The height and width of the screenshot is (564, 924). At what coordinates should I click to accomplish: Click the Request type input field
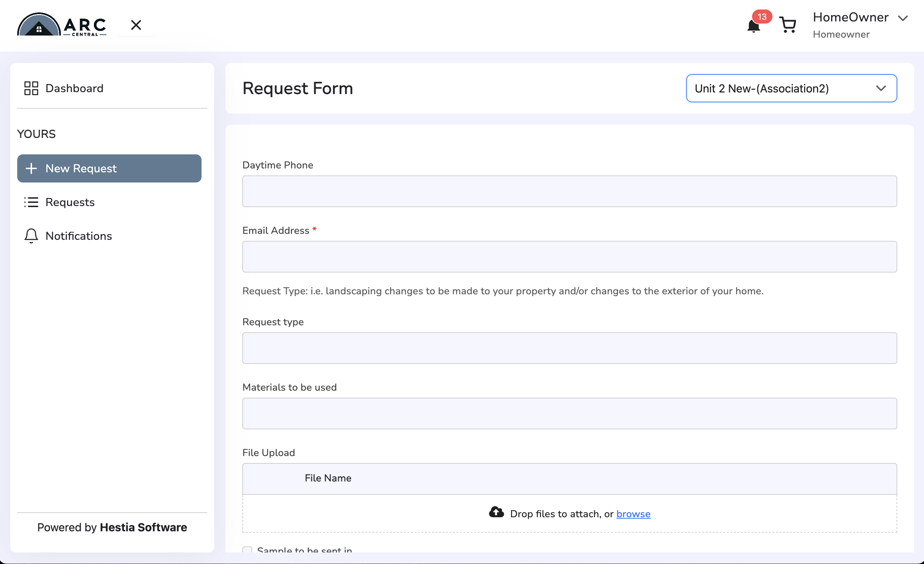point(569,348)
